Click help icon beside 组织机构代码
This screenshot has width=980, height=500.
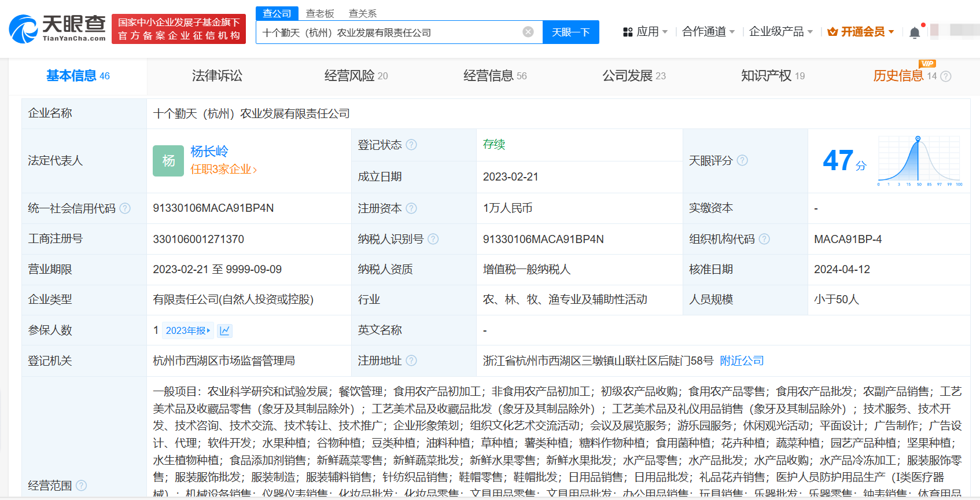[x=764, y=239]
